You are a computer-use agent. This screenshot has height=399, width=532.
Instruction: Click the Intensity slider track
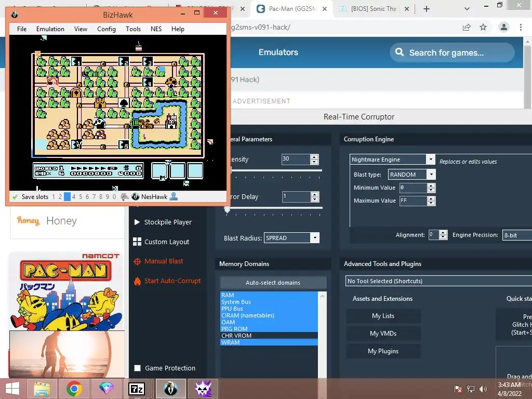pos(275,170)
